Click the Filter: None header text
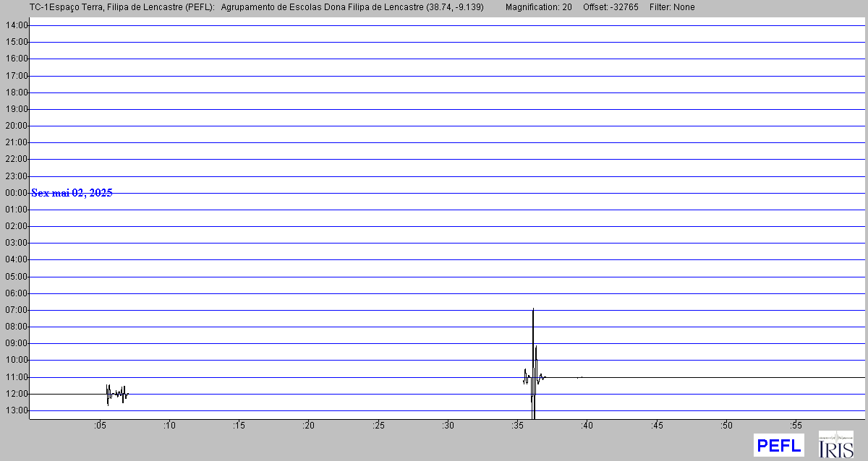Viewport: 868px width, 461px height. point(672,7)
